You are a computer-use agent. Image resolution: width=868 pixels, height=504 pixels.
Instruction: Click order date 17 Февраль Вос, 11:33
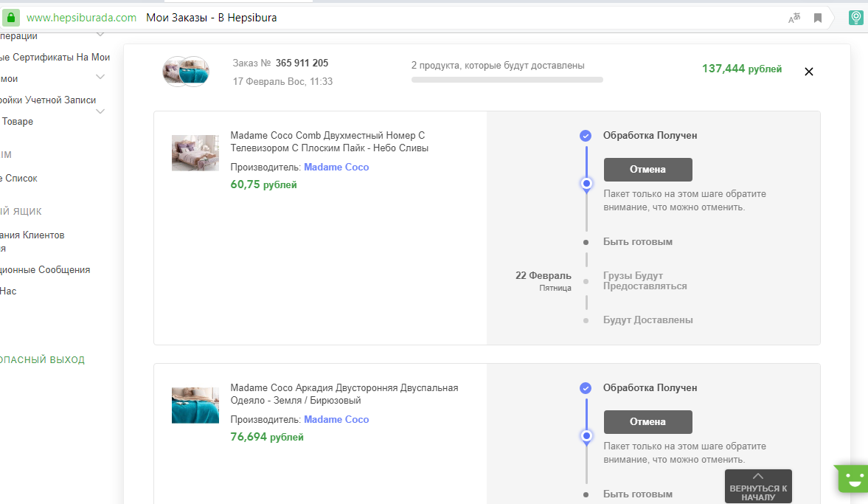(282, 81)
